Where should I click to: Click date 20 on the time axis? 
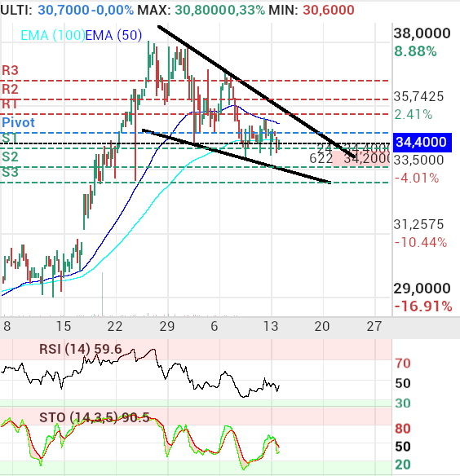click(322, 327)
